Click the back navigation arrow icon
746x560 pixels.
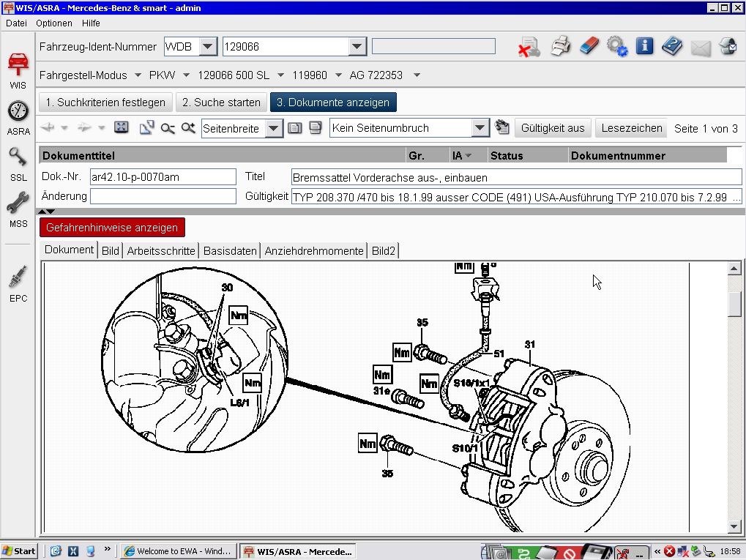(x=48, y=127)
